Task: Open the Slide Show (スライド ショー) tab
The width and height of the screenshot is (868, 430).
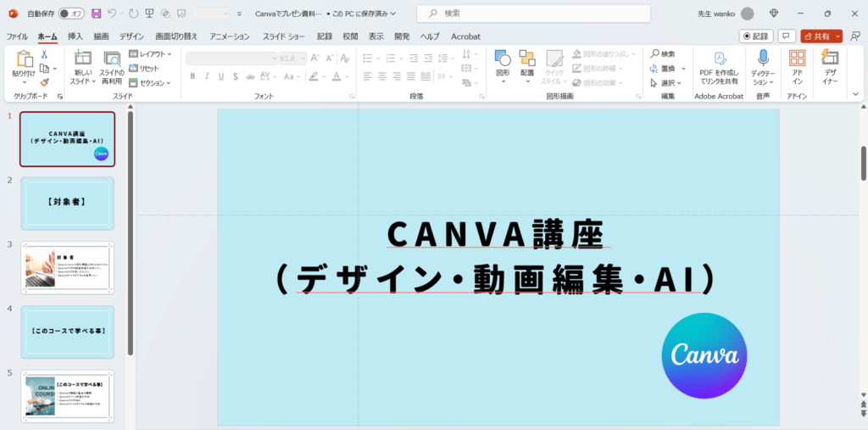Action: click(x=283, y=36)
